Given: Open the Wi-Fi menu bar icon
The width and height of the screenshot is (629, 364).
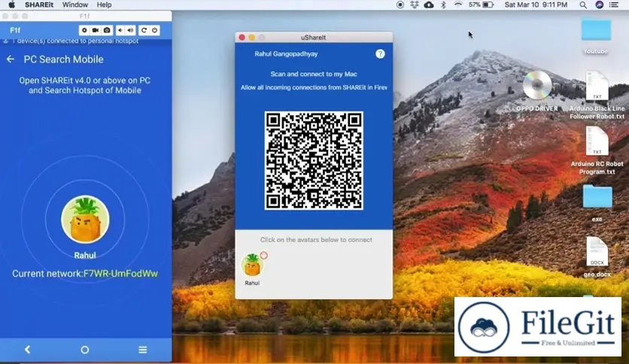Looking at the screenshot, I should (457, 5).
